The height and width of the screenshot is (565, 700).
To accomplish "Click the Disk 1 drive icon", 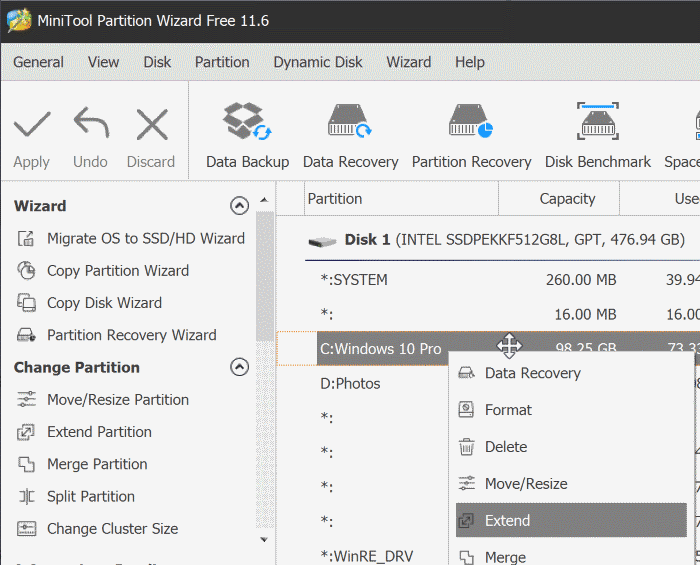I will pyautogui.click(x=322, y=241).
